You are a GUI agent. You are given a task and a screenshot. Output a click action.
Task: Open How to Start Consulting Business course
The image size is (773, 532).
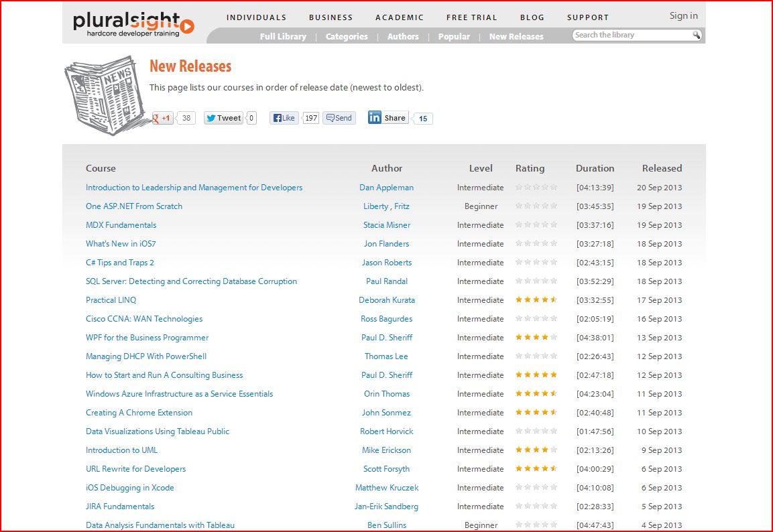point(164,375)
